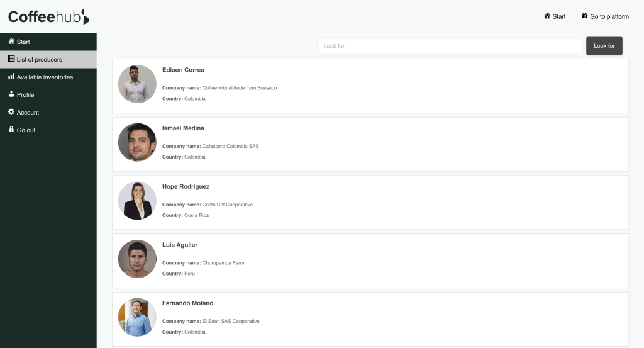Open the Profile page in the sidebar
Image resolution: width=644 pixels, height=348 pixels.
point(48,94)
